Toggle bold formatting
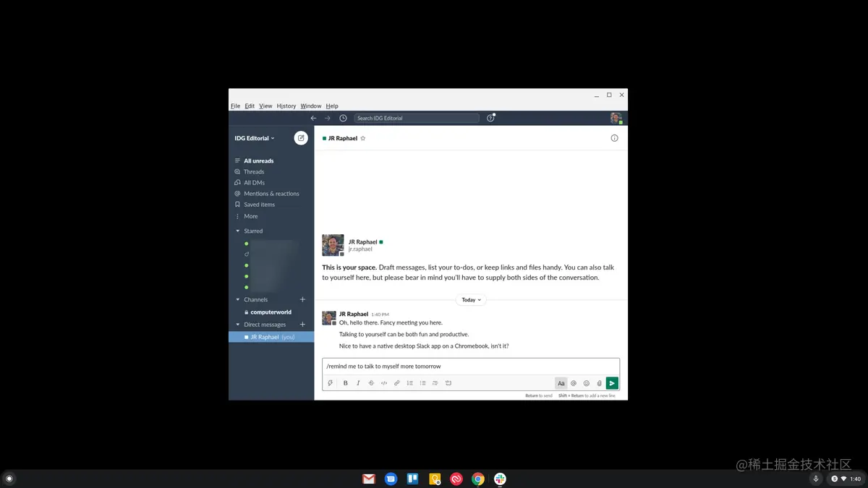The height and width of the screenshot is (488, 868). (x=346, y=383)
